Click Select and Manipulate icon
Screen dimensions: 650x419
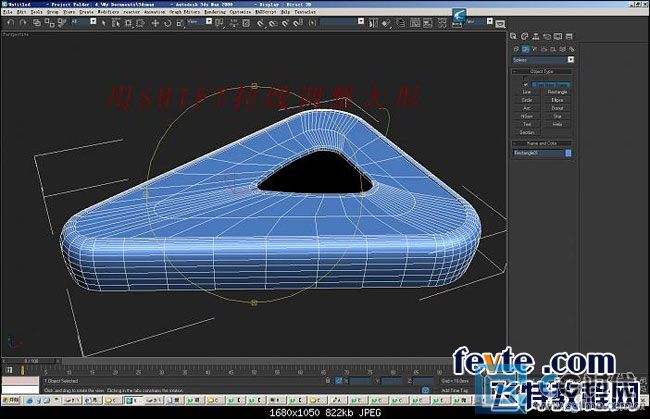pyautogui.click(x=234, y=23)
